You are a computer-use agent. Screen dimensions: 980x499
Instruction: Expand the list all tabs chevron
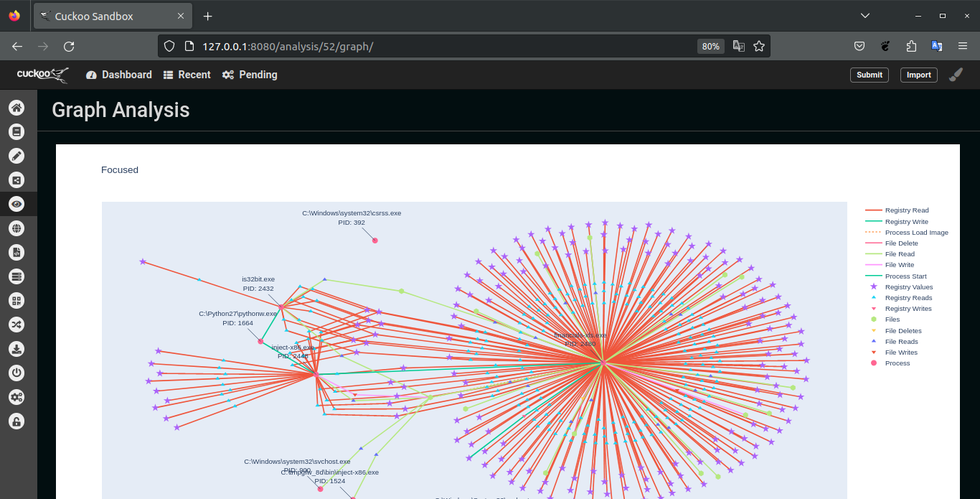point(865,16)
